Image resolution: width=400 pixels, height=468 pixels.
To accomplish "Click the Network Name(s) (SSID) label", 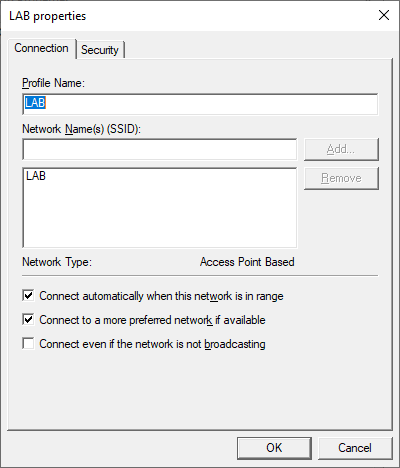I will point(82,129).
